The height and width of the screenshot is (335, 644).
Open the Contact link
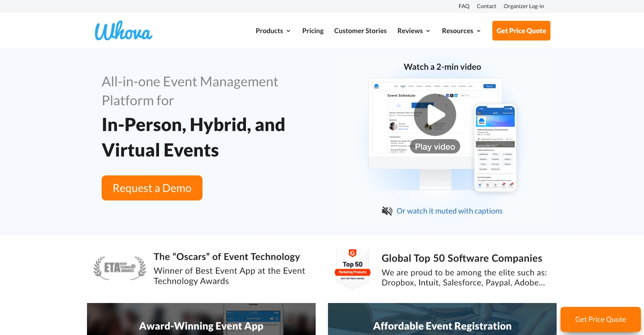487,6
